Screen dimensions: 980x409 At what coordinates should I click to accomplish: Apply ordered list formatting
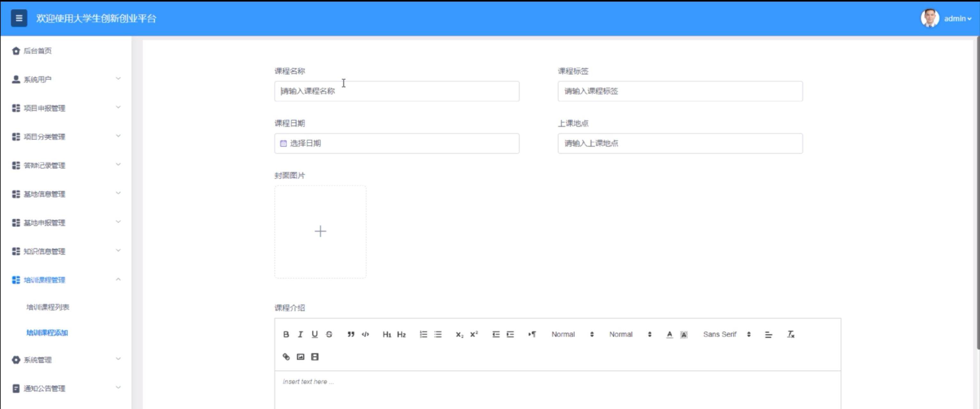[x=423, y=334]
